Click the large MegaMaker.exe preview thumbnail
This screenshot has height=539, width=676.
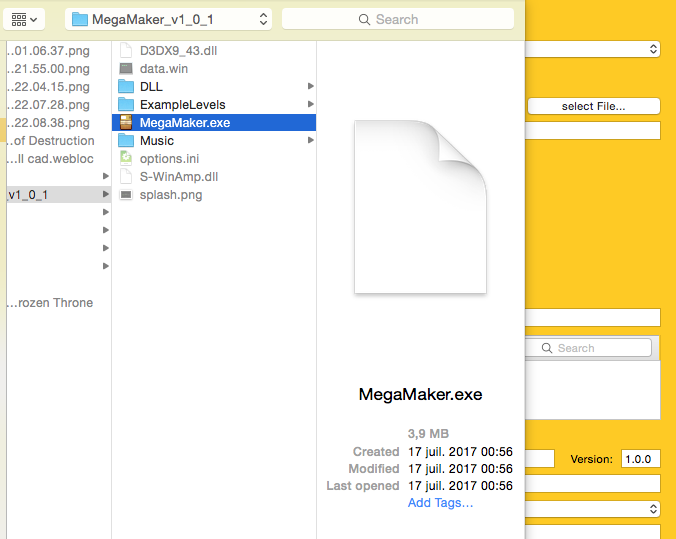[420, 207]
